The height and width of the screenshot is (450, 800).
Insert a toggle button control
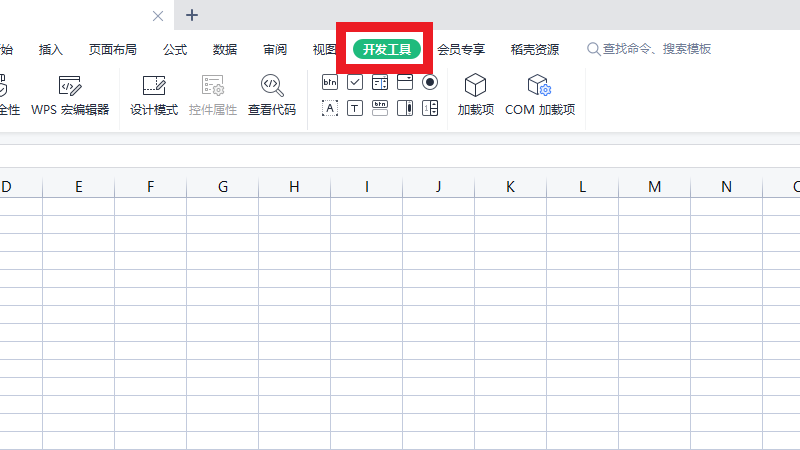[x=380, y=108]
